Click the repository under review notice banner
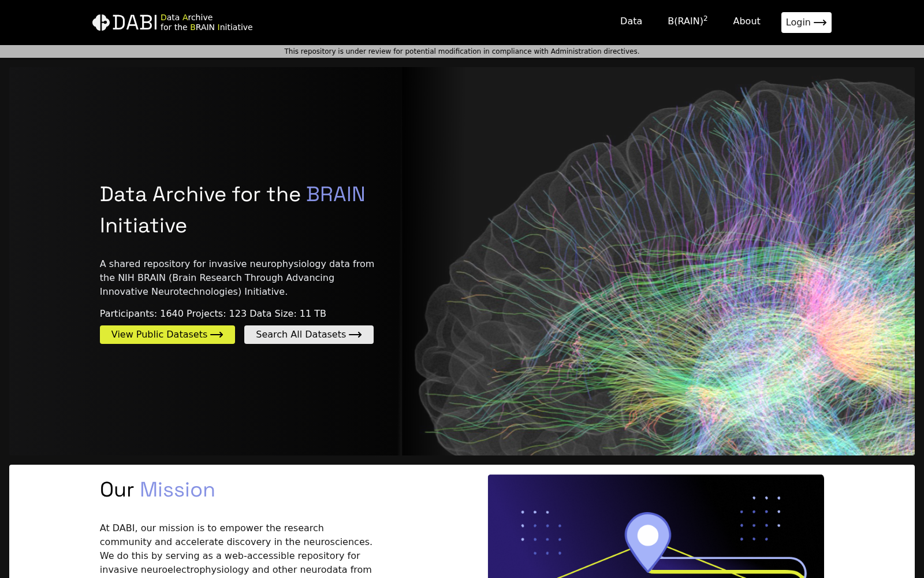The image size is (924, 578). coord(462,51)
